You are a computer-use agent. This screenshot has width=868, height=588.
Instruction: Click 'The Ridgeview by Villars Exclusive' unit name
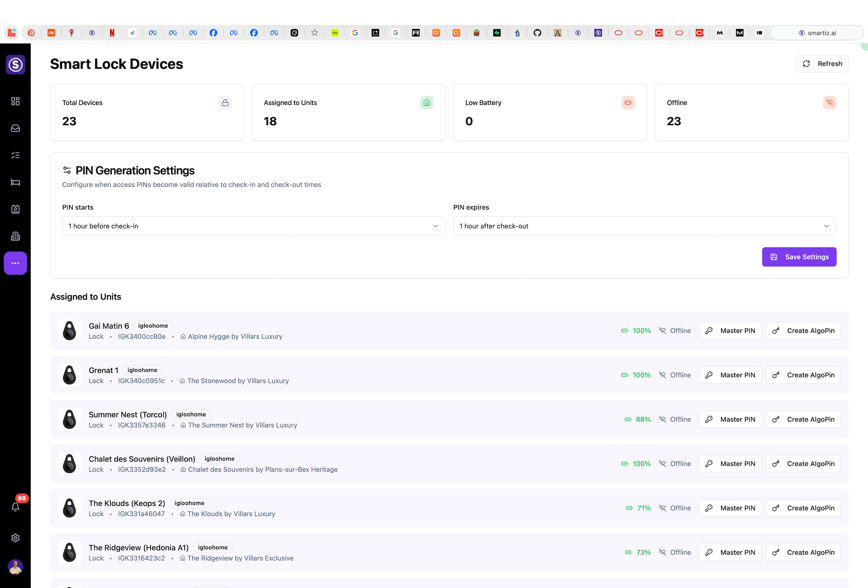click(x=240, y=558)
